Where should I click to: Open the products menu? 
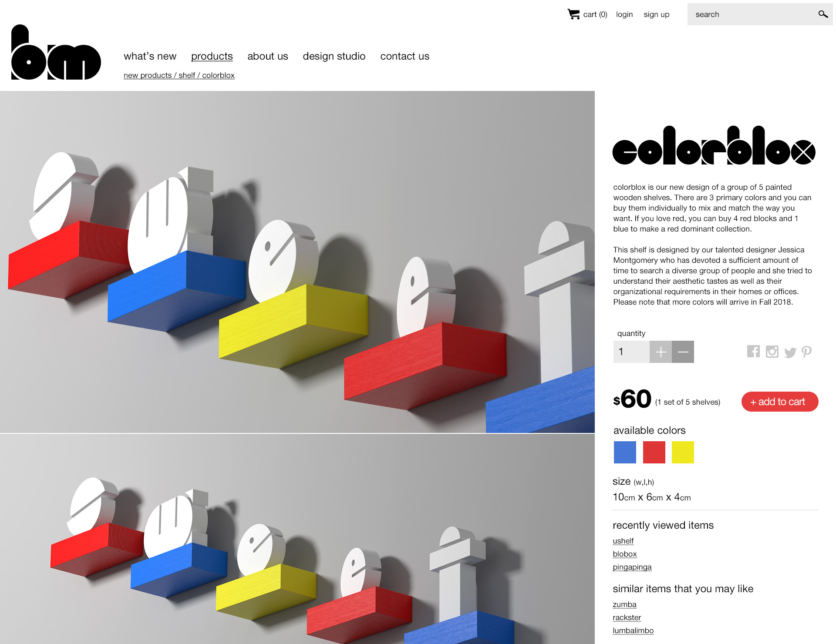[x=212, y=56]
